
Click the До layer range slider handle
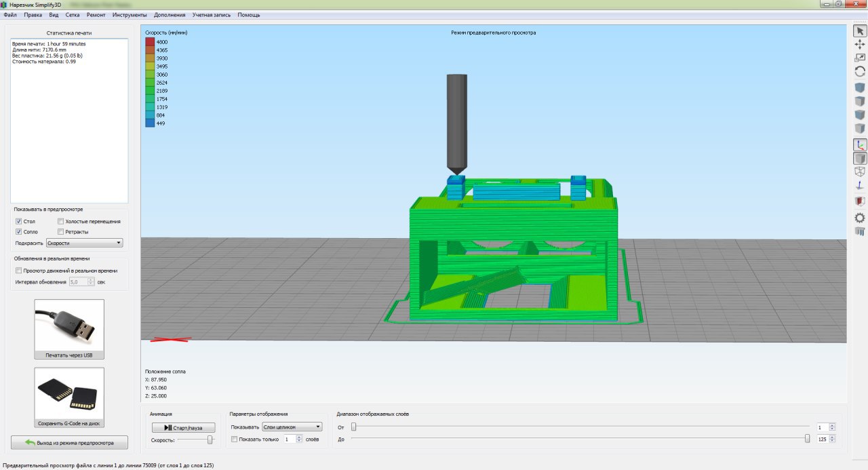(807, 439)
